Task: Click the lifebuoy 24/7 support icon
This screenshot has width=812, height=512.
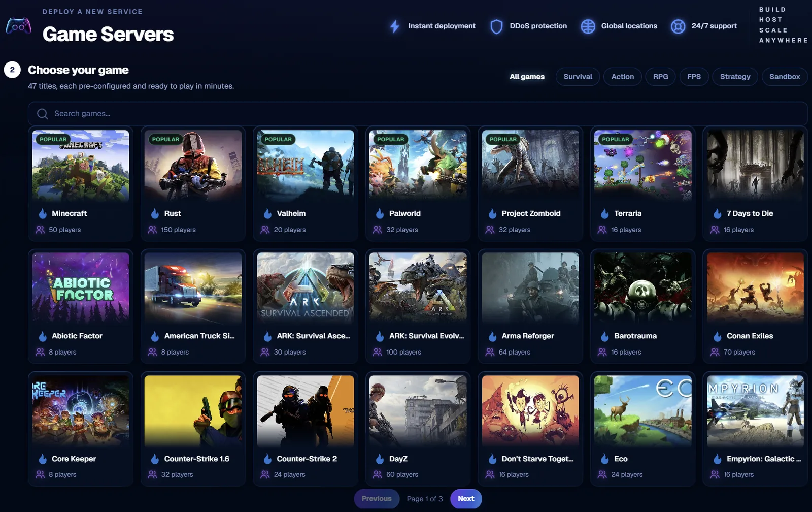Action: pos(678,26)
